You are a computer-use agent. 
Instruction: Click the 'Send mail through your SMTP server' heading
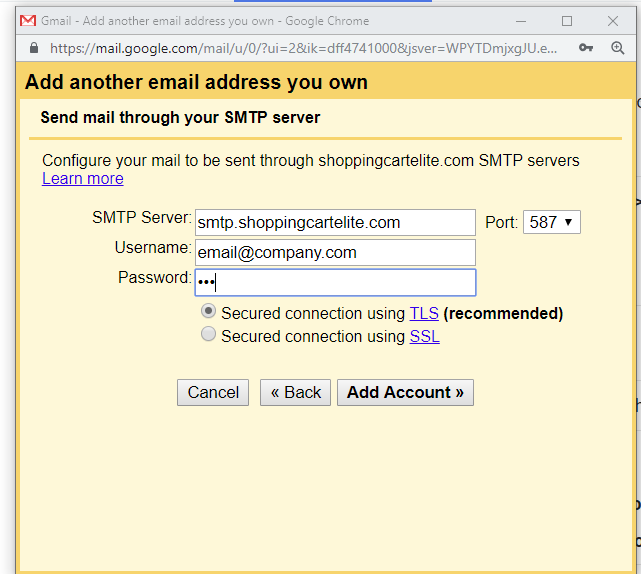tap(180, 118)
